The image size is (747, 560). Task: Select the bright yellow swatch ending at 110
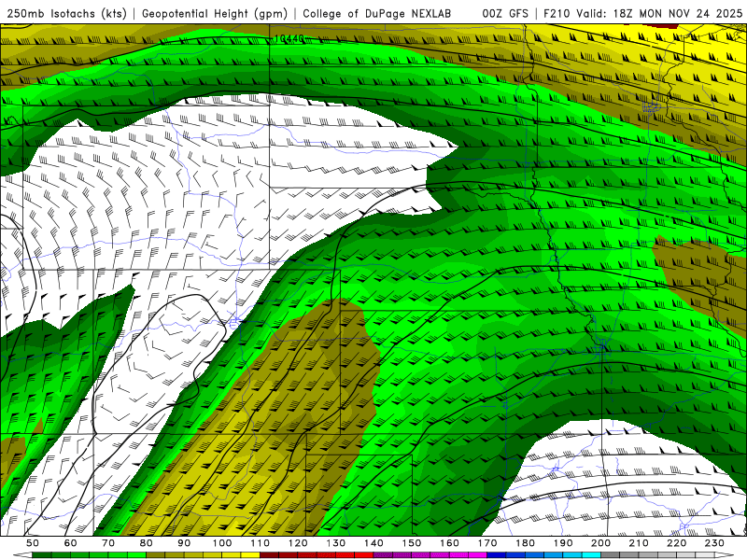(250, 555)
